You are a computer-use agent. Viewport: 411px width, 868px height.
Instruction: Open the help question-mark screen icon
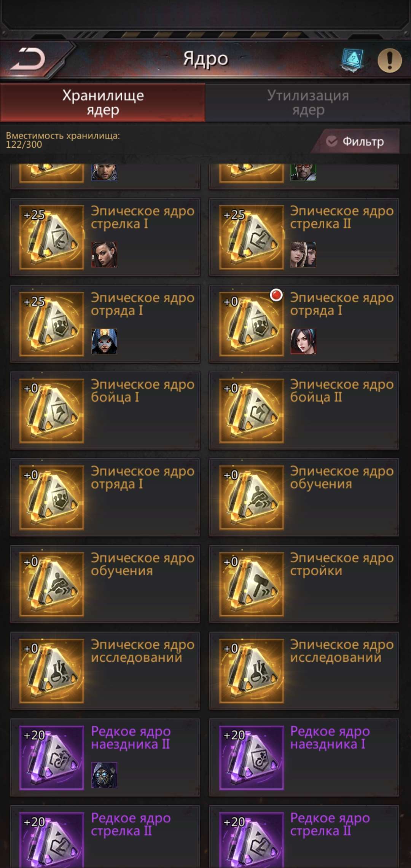click(x=352, y=60)
